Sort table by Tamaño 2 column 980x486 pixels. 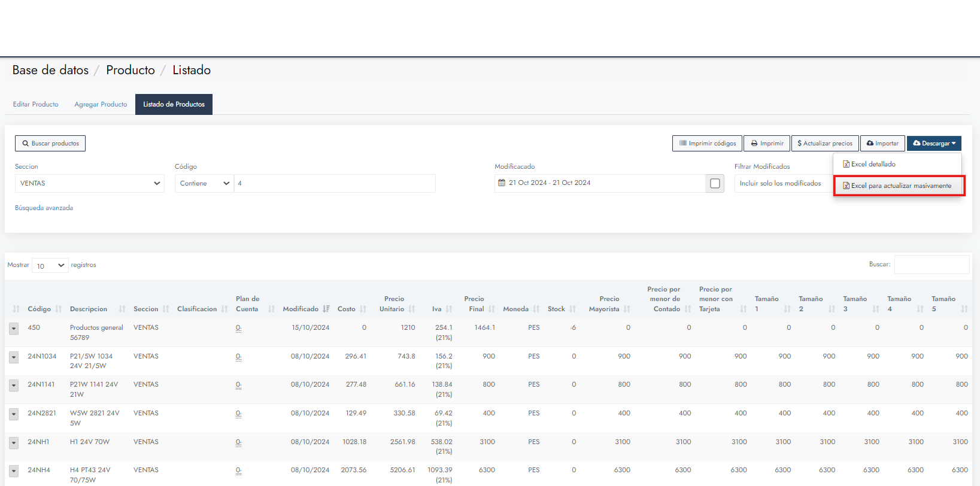tap(817, 303)
